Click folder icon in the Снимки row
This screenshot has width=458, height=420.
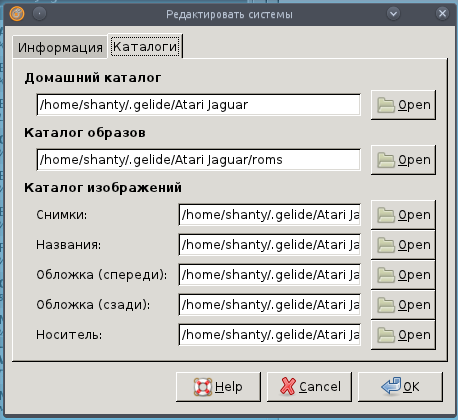click(x=386, y=215)
